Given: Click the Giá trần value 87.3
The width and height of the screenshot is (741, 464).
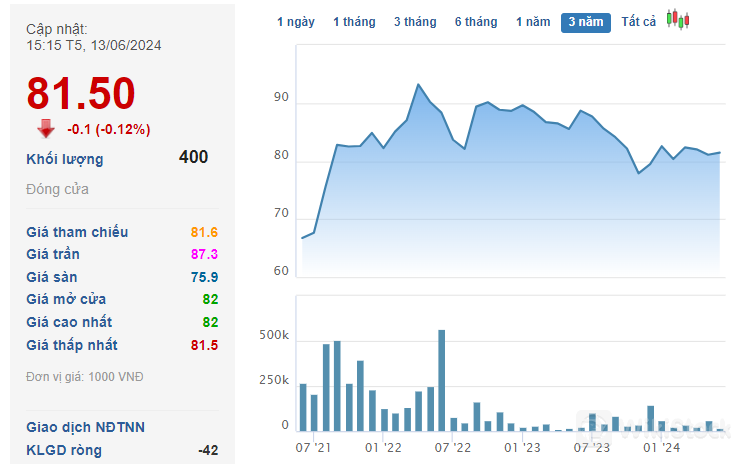Looking at the screenshot, I should tap(204, 255).
